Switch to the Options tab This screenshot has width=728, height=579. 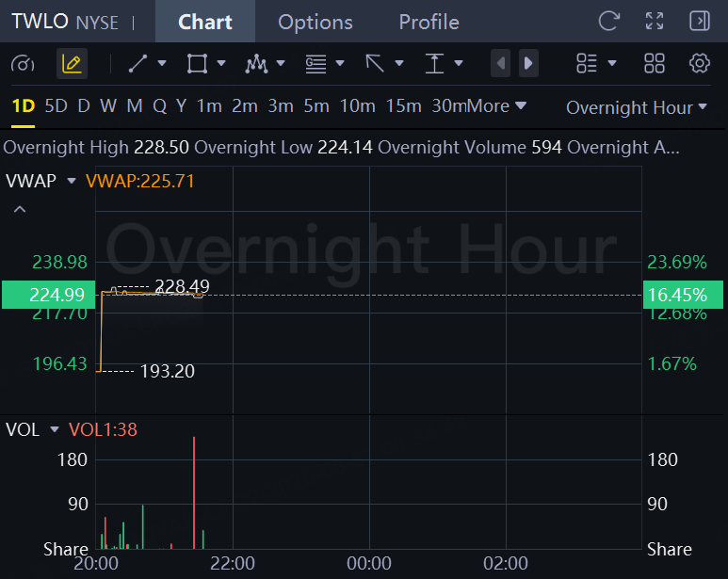click(x=315, y=22)
